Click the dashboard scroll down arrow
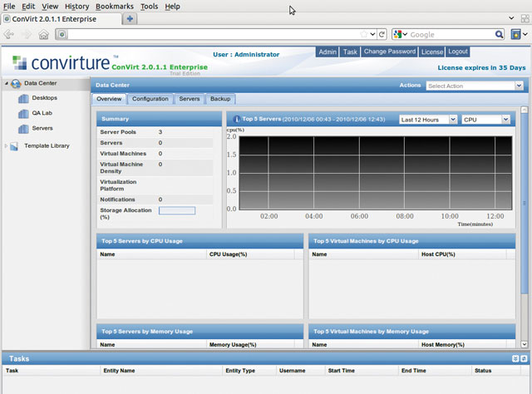532x394 pixels. click(x=524, y=344)
